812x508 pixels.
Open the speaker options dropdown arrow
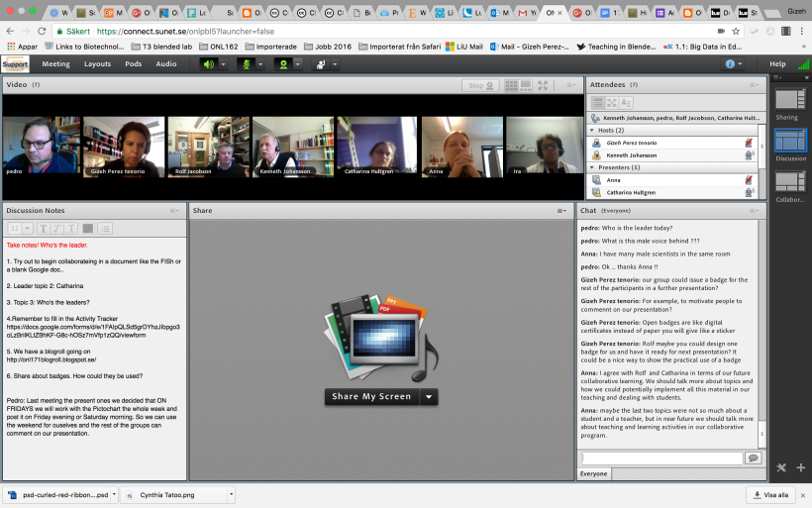point(223,64)
